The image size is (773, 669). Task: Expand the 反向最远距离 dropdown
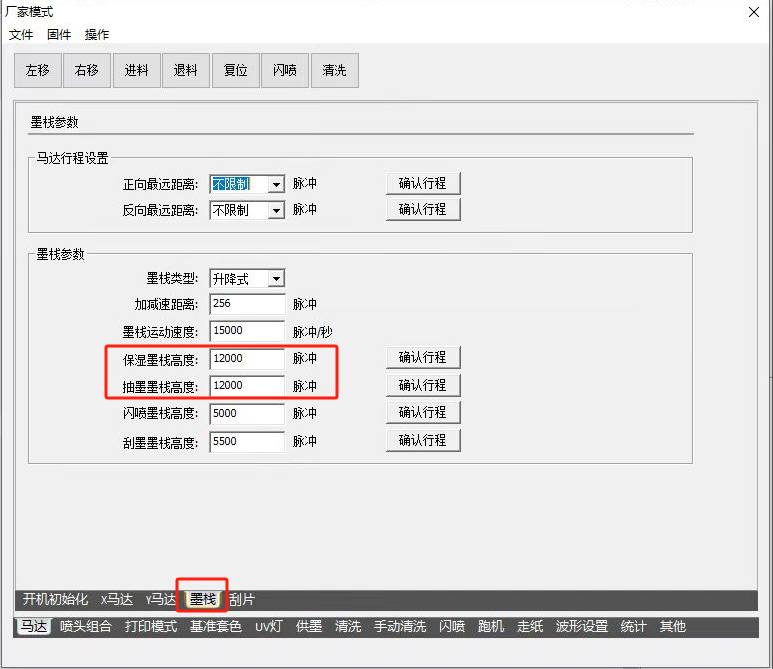pyautogui.click(x=275, y=210)
